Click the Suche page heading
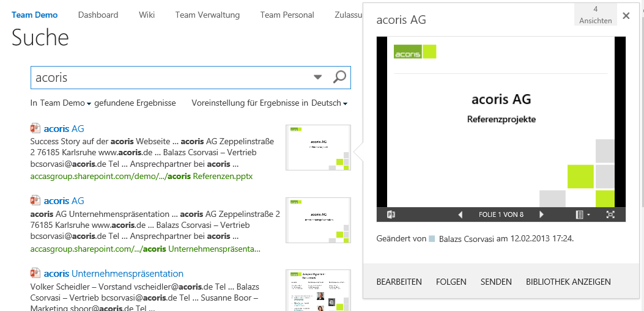This screenshot has width=644, height=311. pyautogui.click(x=40, y=38)
